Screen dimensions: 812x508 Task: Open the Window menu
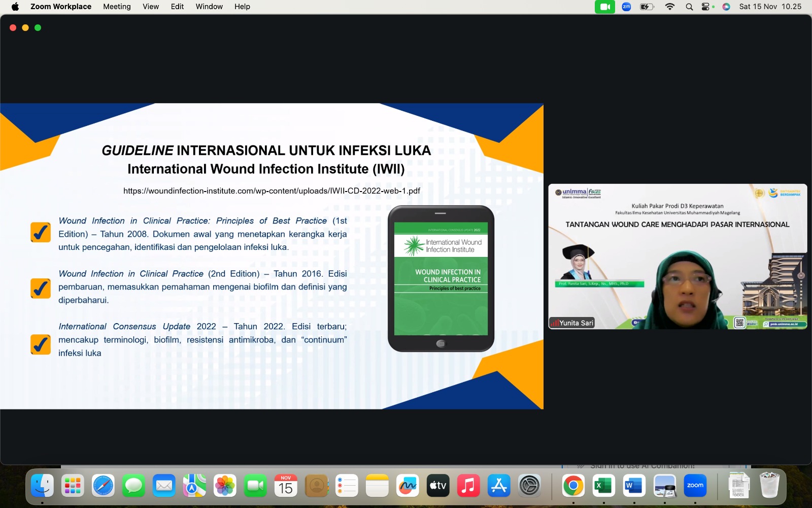[209, 7]
